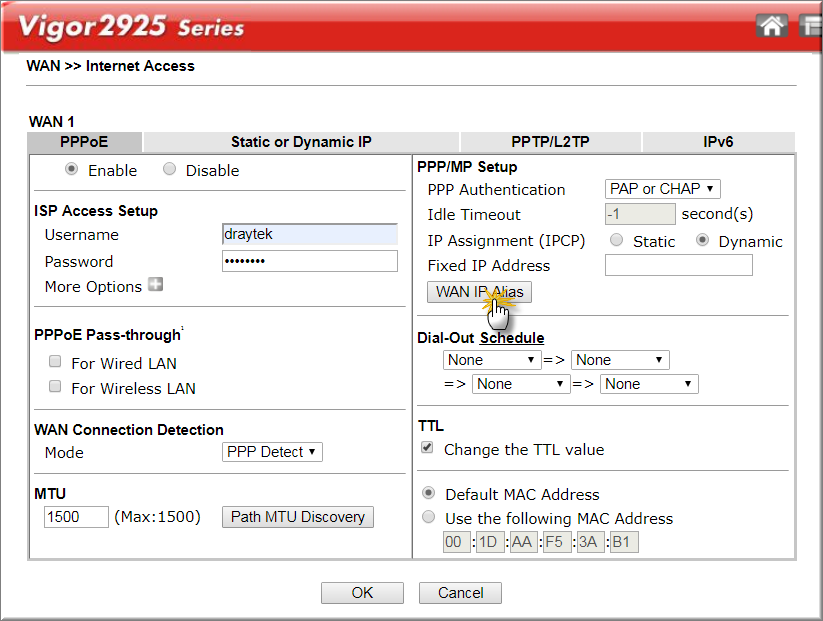This screenshot has height=621, width=823.
Task: Switch to the PPPoE tab
Action: point(85,142)
